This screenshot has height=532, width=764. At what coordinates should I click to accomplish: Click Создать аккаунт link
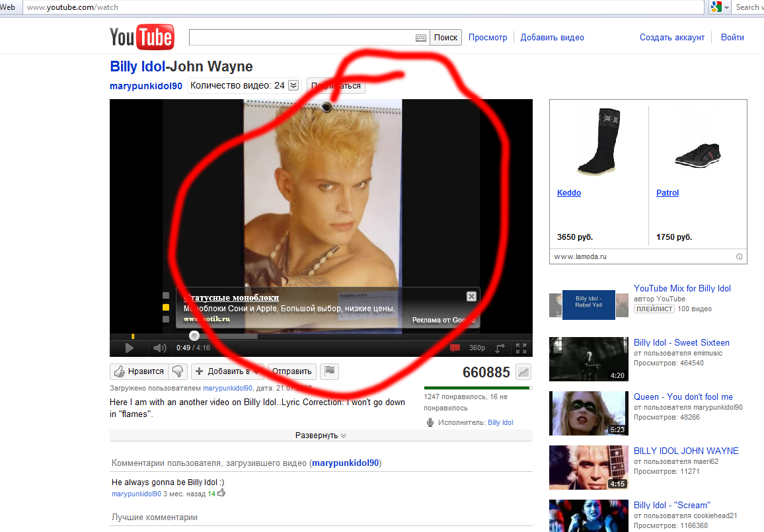(672, 37)
